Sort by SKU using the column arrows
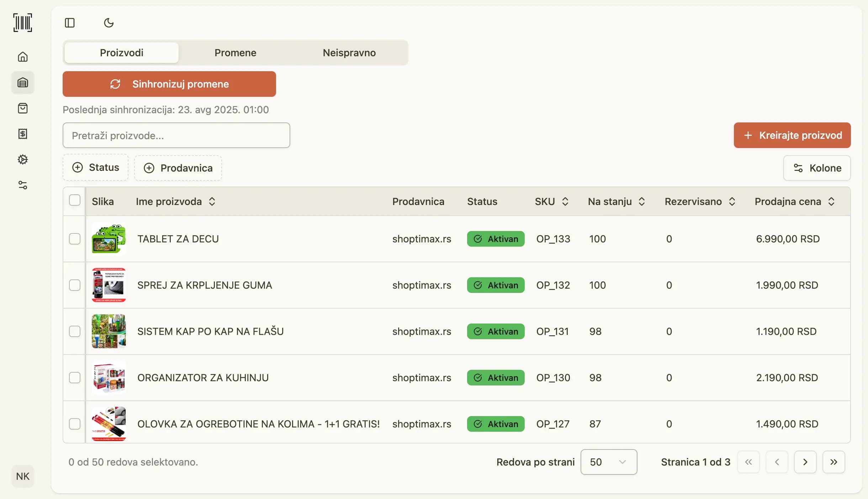The height and width of the screenshot is (499, 868). pos(566,201)
